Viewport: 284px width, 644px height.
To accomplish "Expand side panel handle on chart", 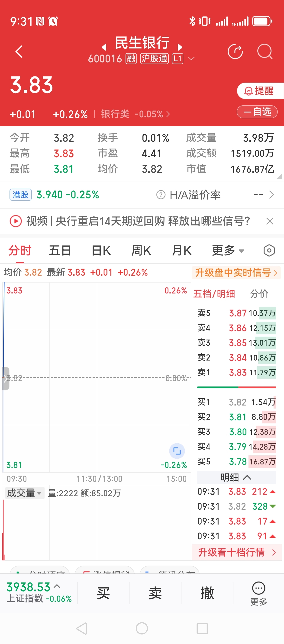I will pyautogui.click(x=6, y=379).
